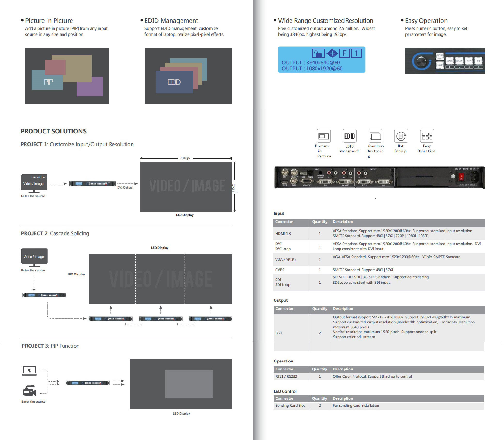Click the lock icon in blue output display
This screenshot has height=440, width=504.
(x=318, y=53)
